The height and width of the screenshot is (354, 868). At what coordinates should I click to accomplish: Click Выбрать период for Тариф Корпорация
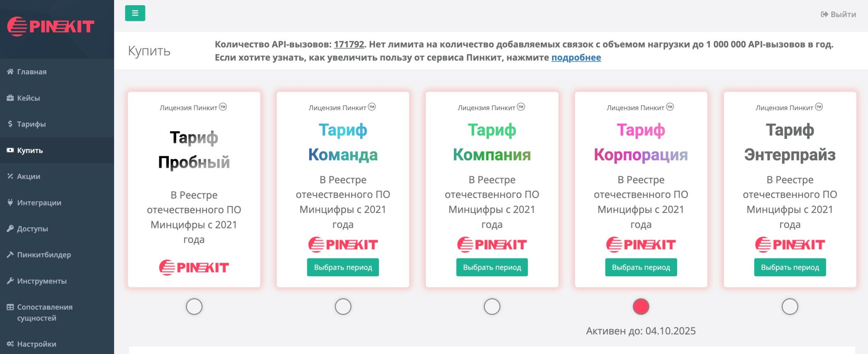(641, 268)
